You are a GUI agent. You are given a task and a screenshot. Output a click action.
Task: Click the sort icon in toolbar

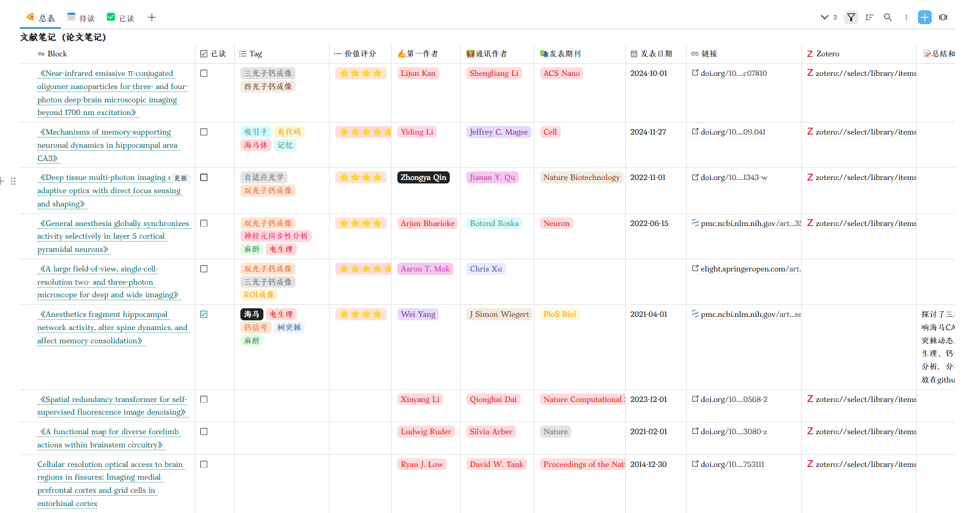point(870,17)
